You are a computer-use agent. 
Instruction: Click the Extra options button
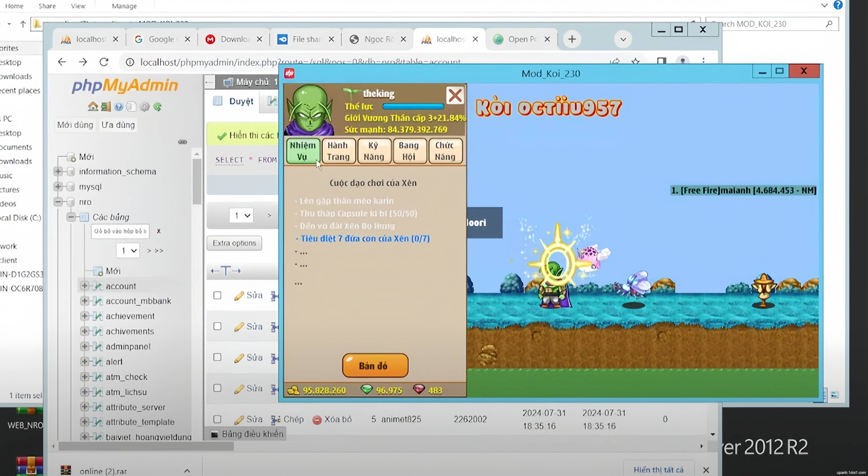click(x=234, y=243)
